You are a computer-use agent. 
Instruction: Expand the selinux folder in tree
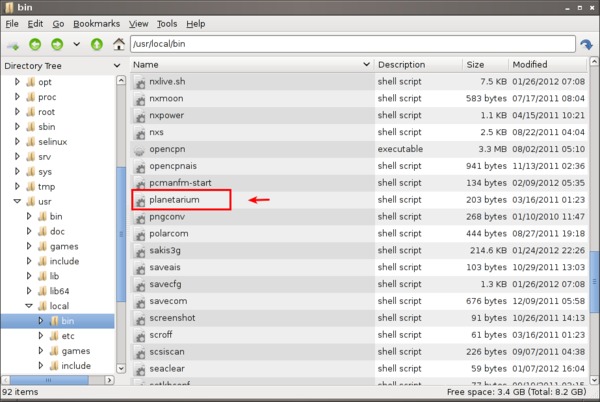tap(17, 142)
